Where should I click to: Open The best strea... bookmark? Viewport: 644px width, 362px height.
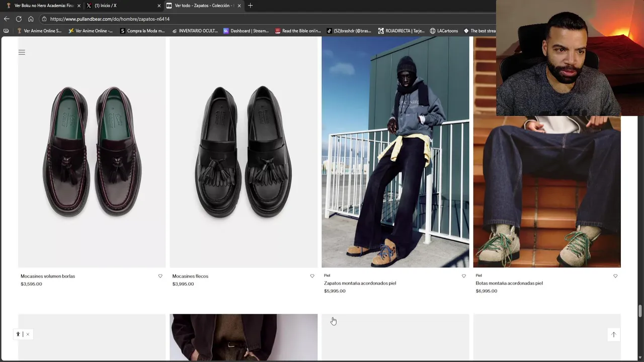[479, 31]
